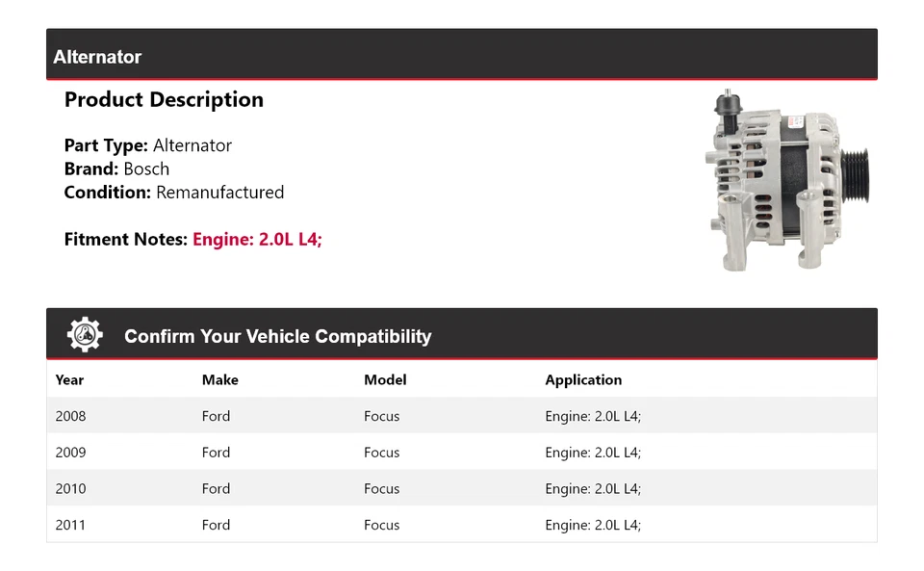Click the Brand: Bosch text

116,169
